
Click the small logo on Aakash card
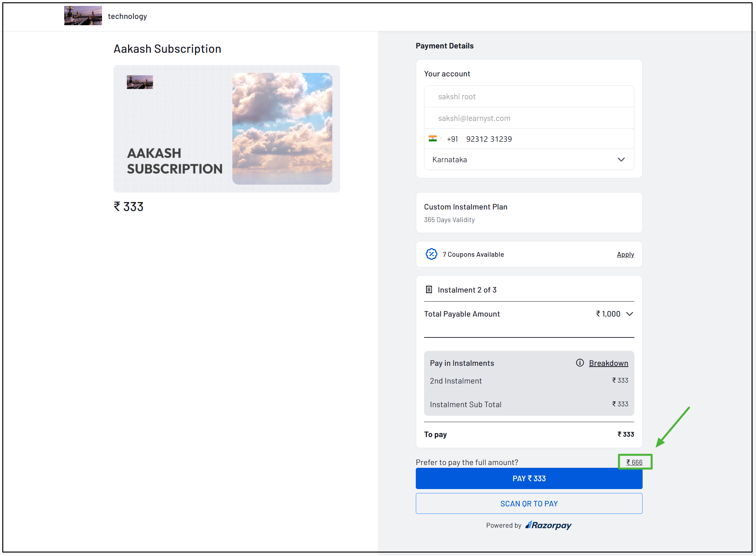(140, 82)
